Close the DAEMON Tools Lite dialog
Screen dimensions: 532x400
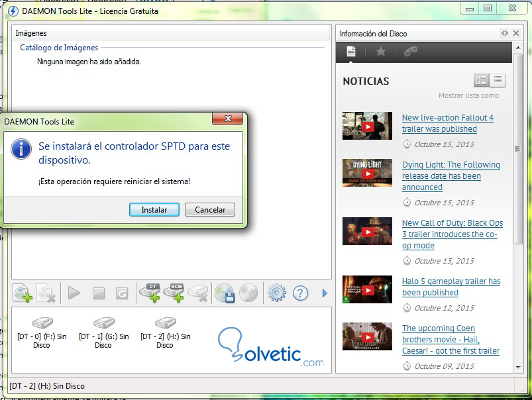click(228, 119)
